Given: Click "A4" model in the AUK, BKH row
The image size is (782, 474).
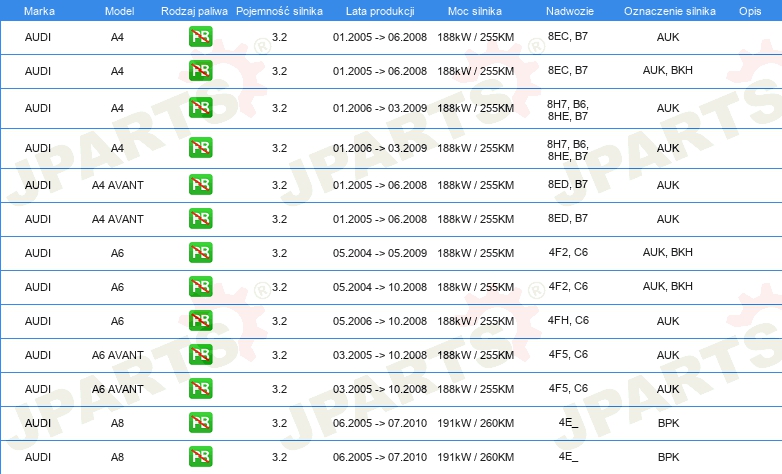Looking at the screenshot, I should tap(117, 71).
